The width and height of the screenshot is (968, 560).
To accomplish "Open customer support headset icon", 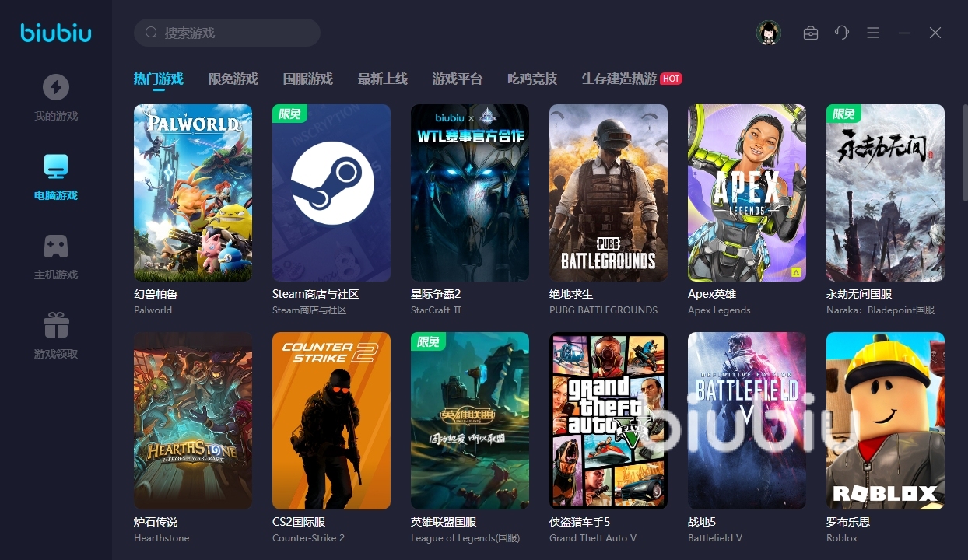I will [842, 33].
